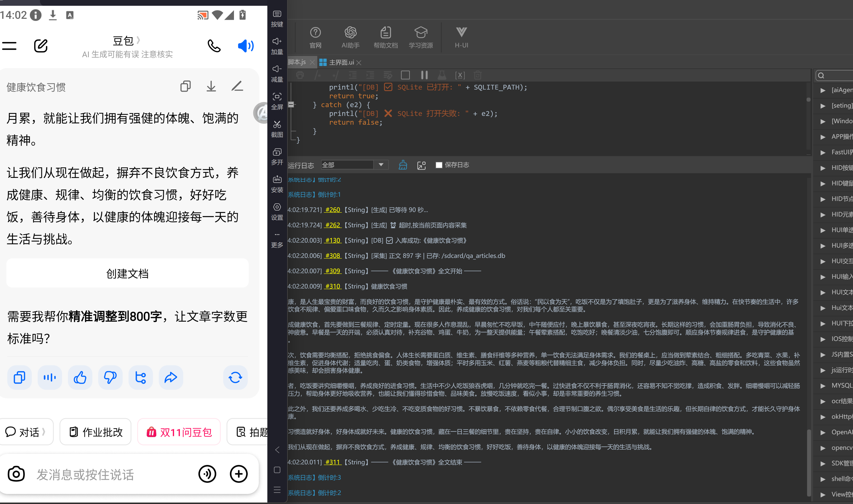Click the 创建文档 button
Screen dimensions: 853x504
tap(128, 273)
